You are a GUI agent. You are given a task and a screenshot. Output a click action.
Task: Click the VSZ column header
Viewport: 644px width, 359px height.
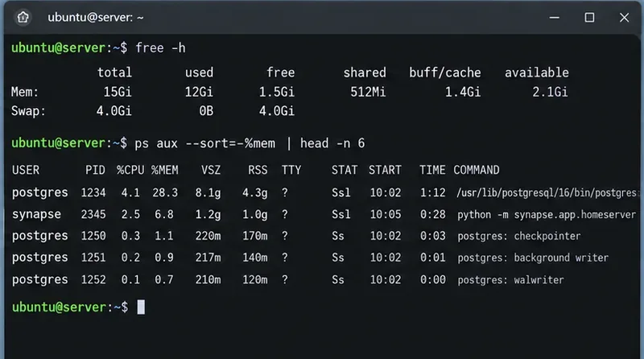click(211, 170)
